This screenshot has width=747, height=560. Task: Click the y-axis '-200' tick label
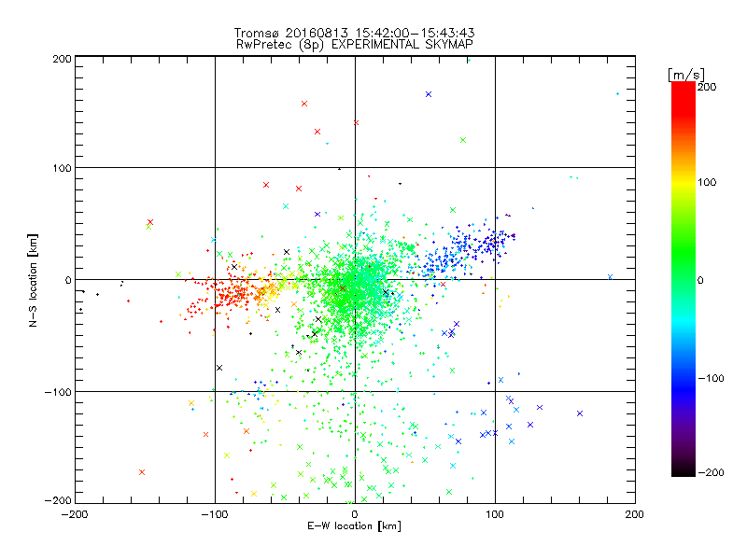pyautogui.click(x=58, y=500)
